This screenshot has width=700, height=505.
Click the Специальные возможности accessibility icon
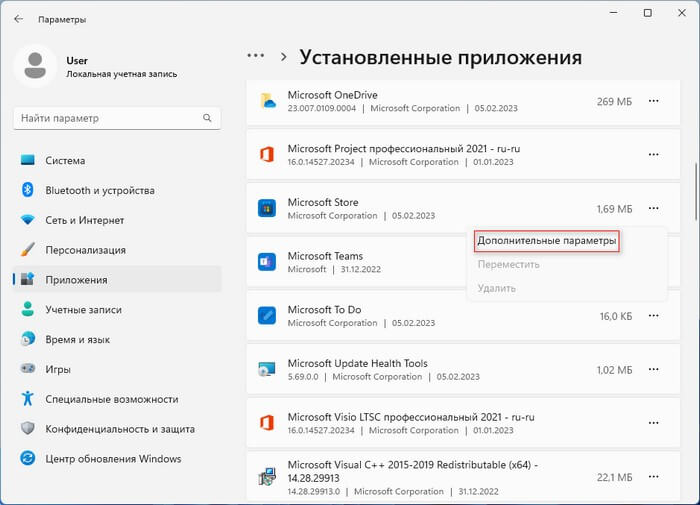click(28, 398)
